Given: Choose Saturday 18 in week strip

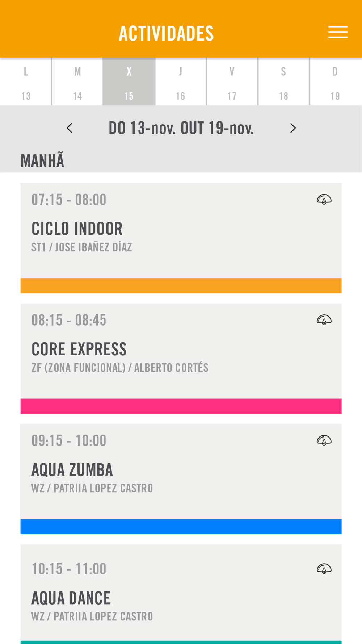Looking at the screenshot, I should [283, 82].
